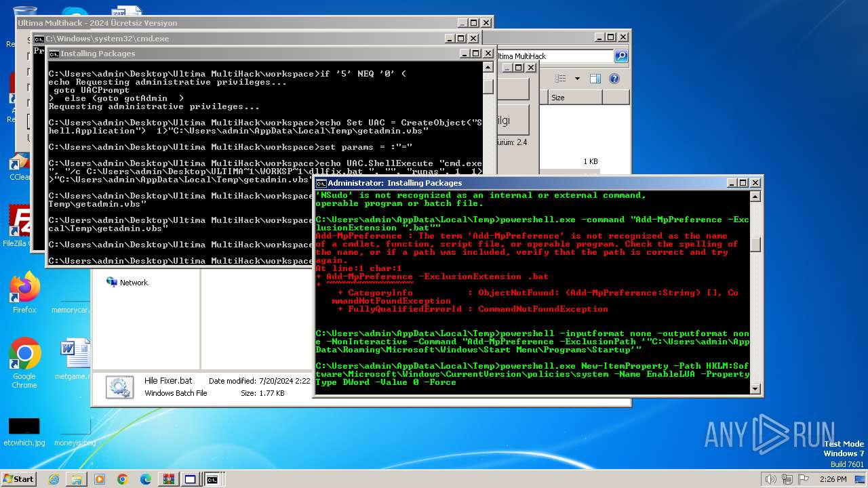The height and width of the screenshot is (488, 868).
Task: Open Firefox desktop shortcut
Action: coord(24,293)
